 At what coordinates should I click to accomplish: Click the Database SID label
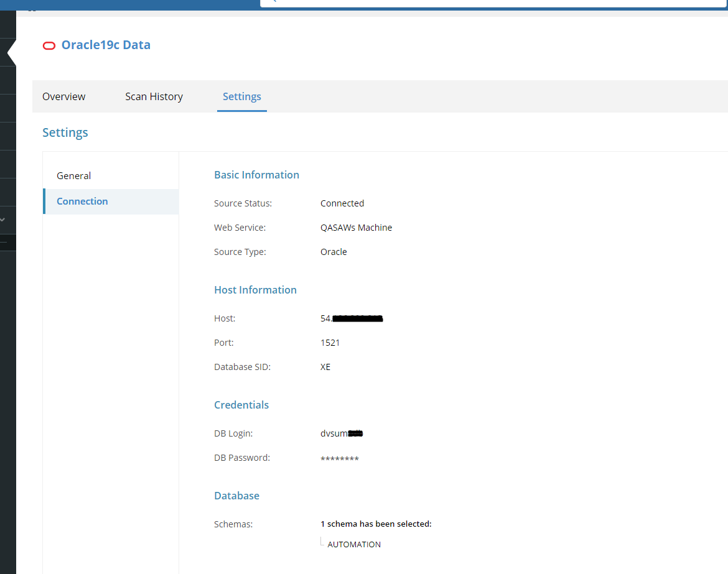pos(243,367)
